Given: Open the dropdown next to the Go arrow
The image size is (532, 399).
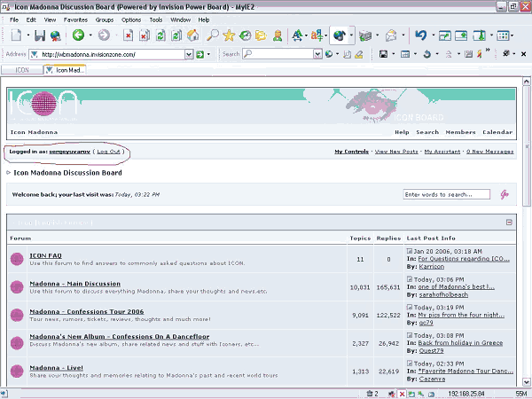Looking at the screenshot, I should (x=208, y=54).
